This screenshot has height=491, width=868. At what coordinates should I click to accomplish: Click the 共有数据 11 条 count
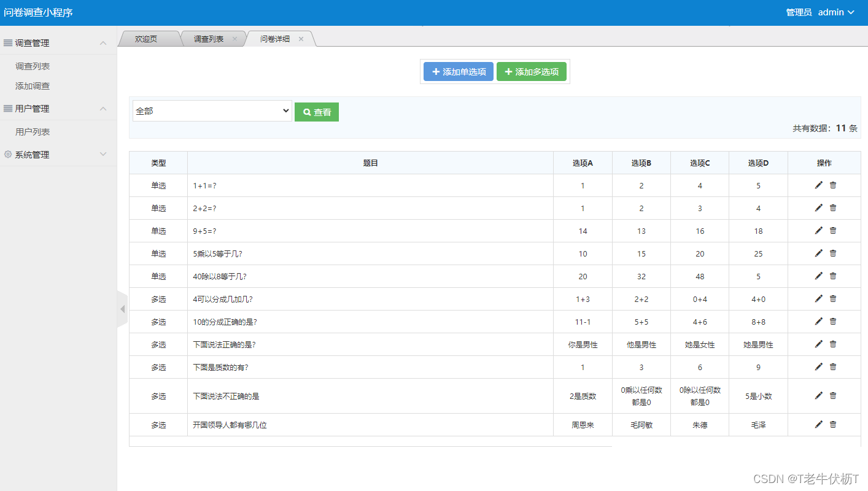825,128
